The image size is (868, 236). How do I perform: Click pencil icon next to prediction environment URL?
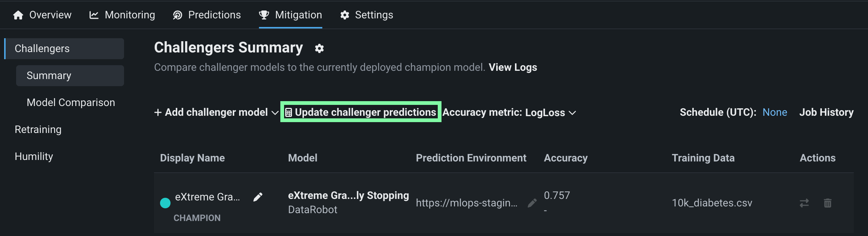tap(532, 203)
